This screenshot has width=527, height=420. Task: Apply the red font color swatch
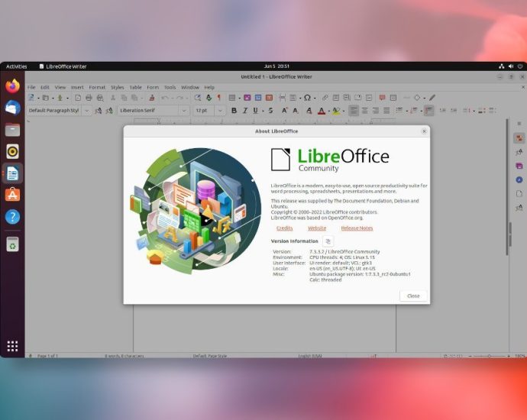click(x=322, y=111)
